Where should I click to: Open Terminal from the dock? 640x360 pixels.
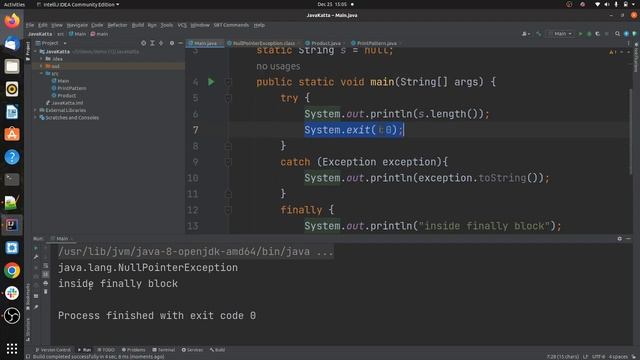point(12,179)
